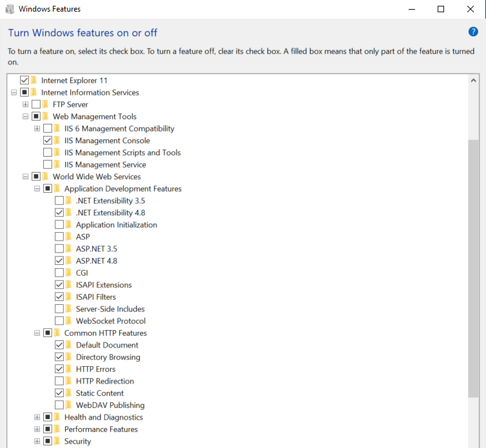Check the WebDAV Publishing box
486x448 pixels.
(x=59, y=405)
